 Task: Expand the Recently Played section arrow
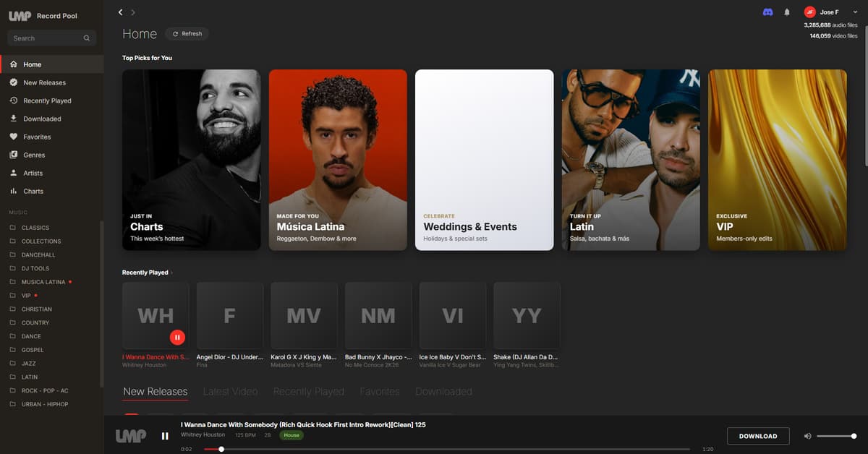172,273
